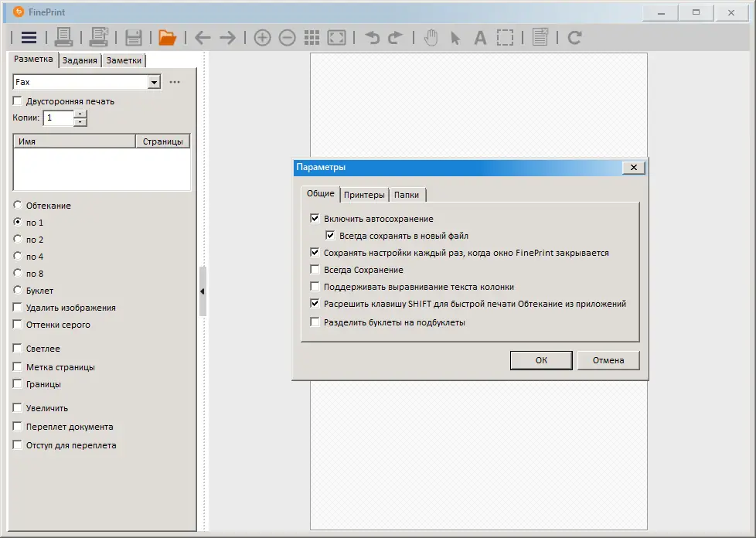Click the Redo arrow icon
The image size is (756, 538).
(395, 38)
